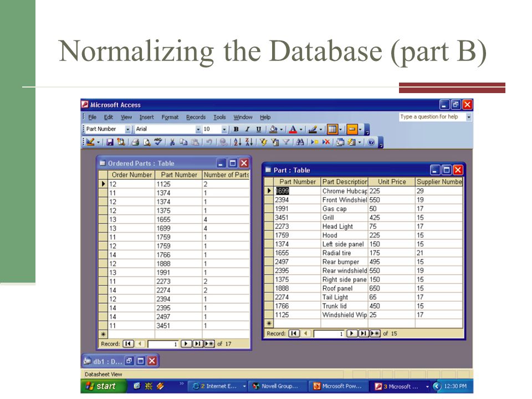Click the Copy icon
The image size is (532, 399).
click(x=183, y=142)
